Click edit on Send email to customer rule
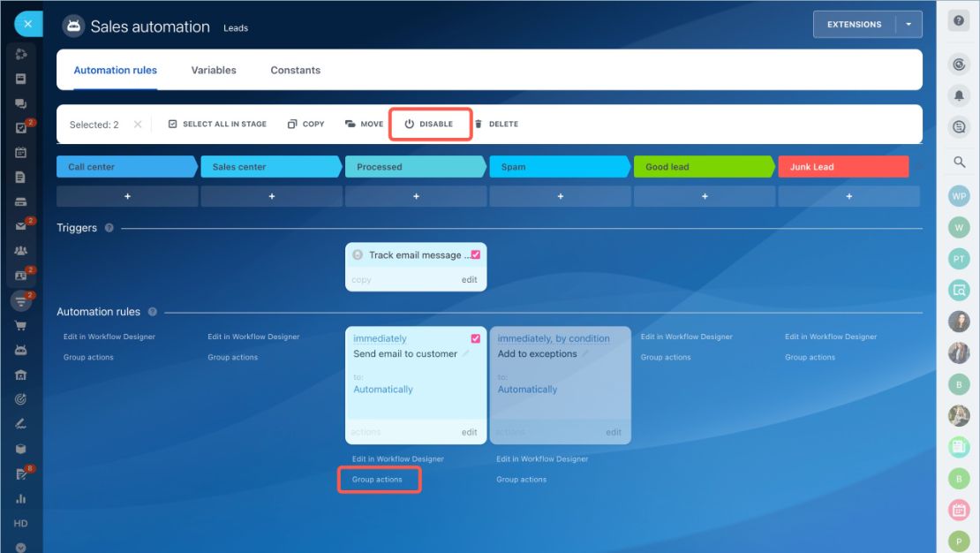The width and height of the screenshot is (980, 553). click(x=470, y=432)
